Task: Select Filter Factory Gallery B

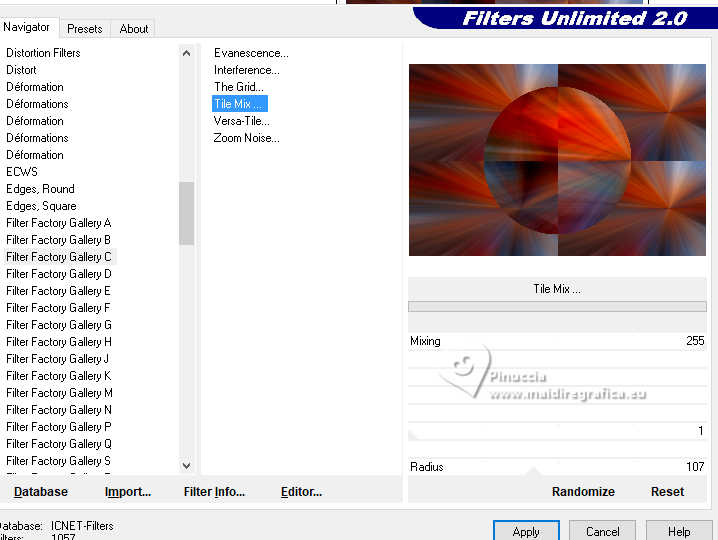Action: tap(59, 240)
